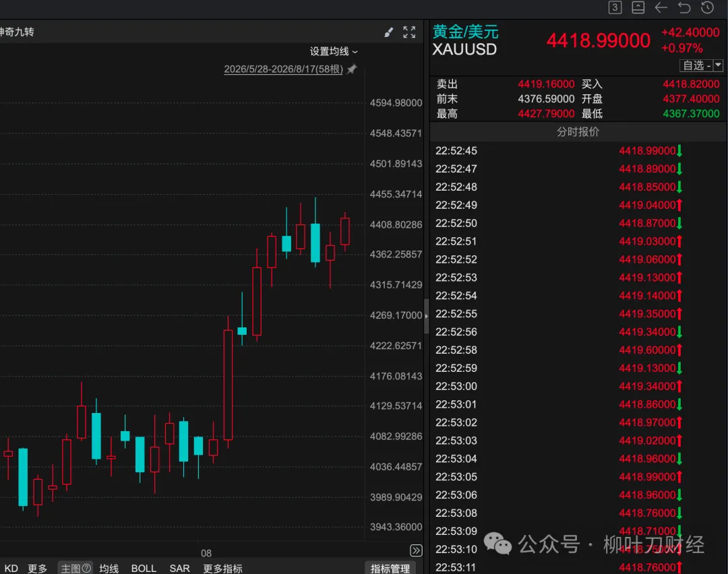Open the 自选 watchlist dropdown arrow
728x574 pixels.
pyautogui.click(x=718, y=65)
